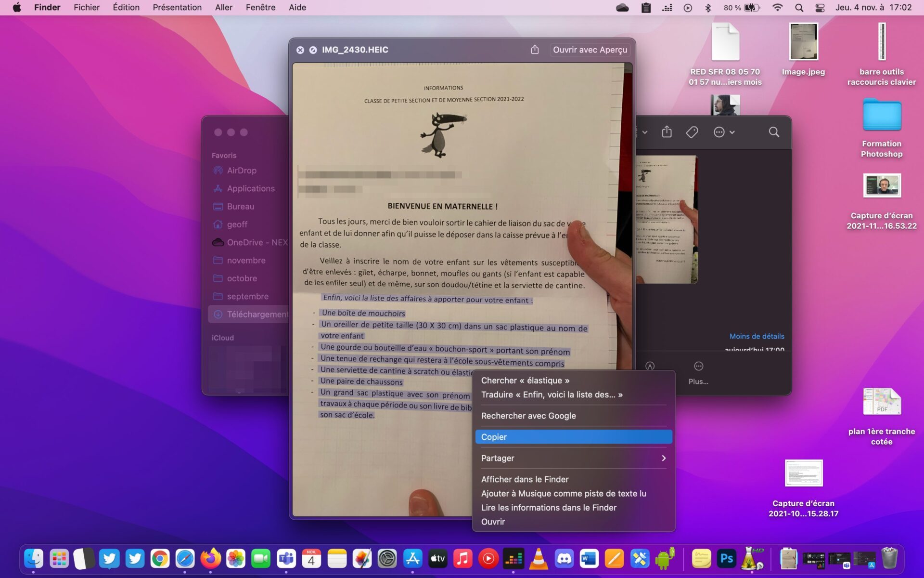Open the Fenêtre menu
This screenshot has height=578, width=924.
pyautogui.click(x=260, y=7)
